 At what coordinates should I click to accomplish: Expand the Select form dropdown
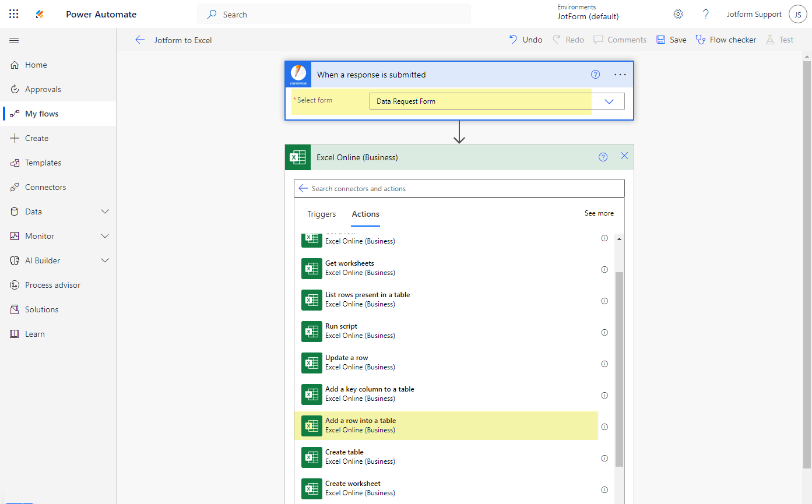609,101
